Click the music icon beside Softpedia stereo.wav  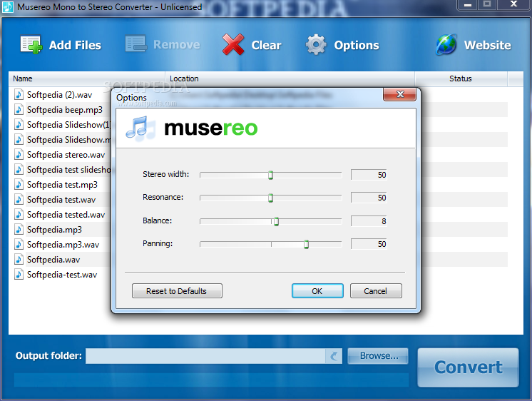pyautogui.click(x=19, y=155)
